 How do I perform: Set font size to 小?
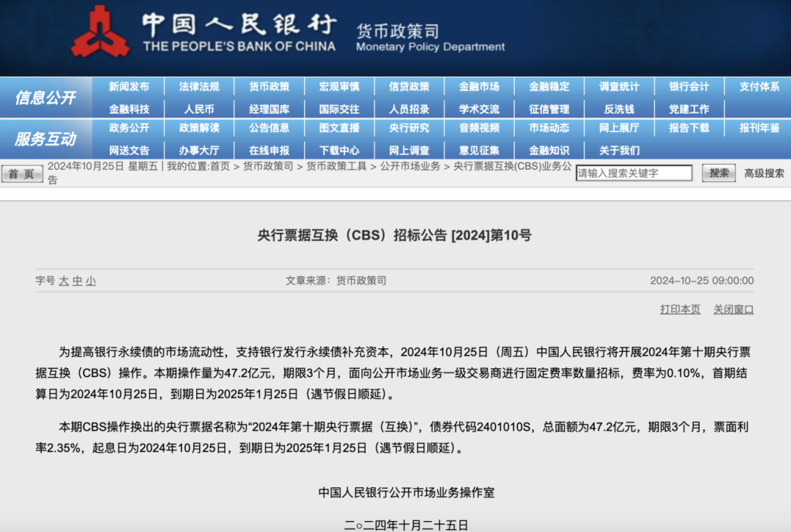coord(91,281)
